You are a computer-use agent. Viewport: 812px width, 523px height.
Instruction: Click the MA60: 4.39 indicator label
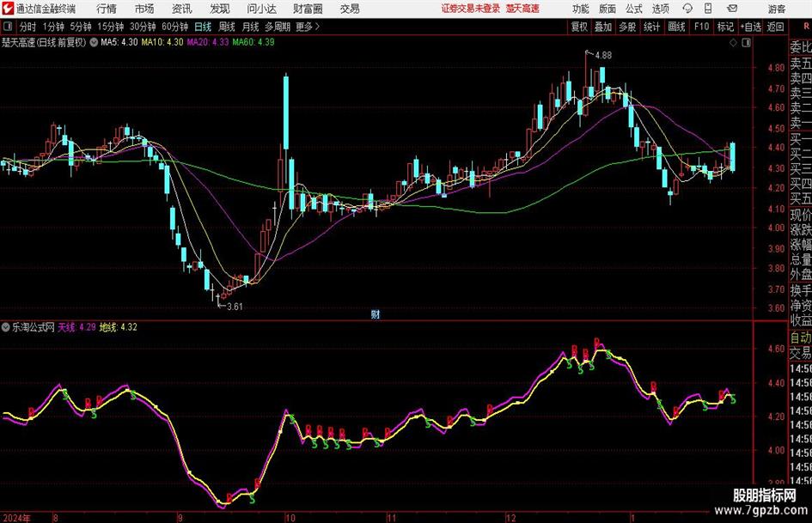point(253,42)
